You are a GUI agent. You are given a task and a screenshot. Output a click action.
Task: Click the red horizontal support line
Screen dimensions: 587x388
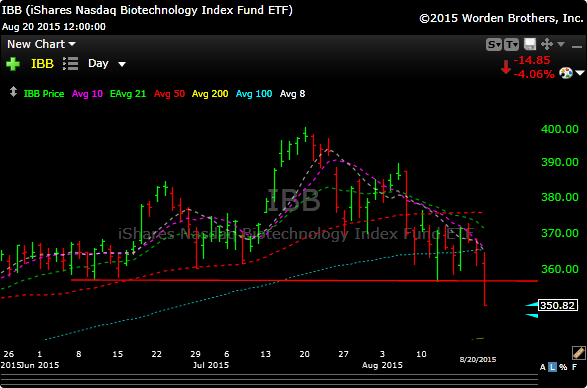[304, 280]
